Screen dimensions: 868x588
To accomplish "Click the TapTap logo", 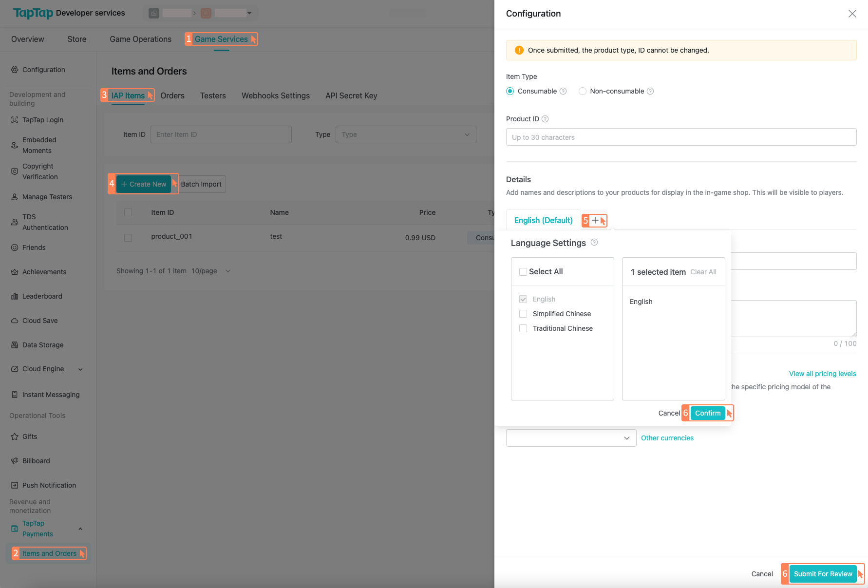I will tap(33, 13).
